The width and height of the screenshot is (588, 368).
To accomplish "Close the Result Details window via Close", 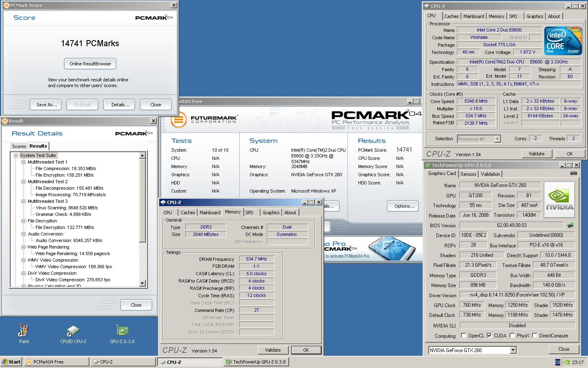I will (136, 305).
